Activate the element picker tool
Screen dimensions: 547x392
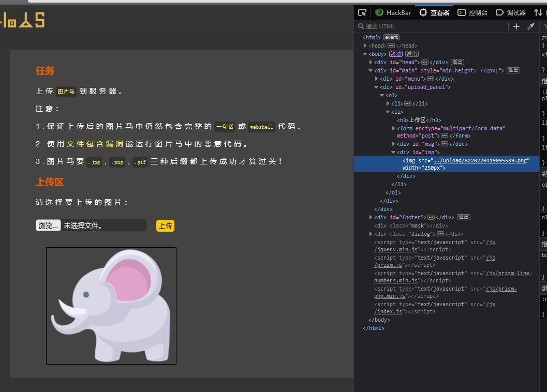pyautogui.click(x=362, y=12)
